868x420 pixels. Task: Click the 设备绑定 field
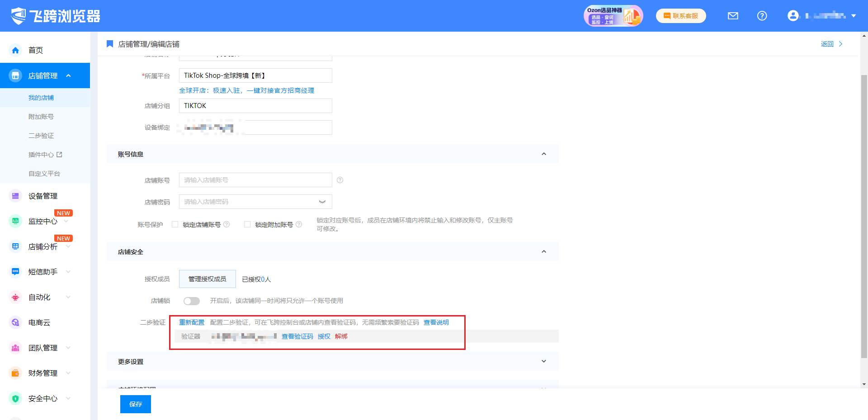coord(255,127)
